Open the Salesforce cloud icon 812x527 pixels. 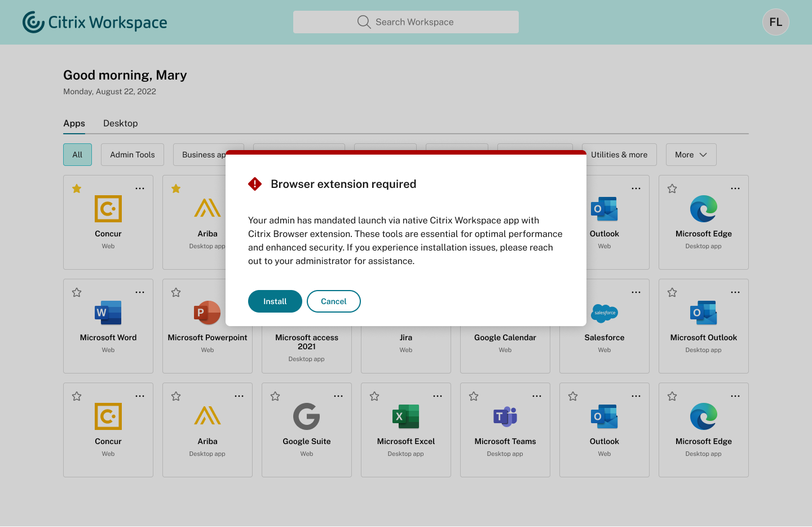click(x=604, y=313)
